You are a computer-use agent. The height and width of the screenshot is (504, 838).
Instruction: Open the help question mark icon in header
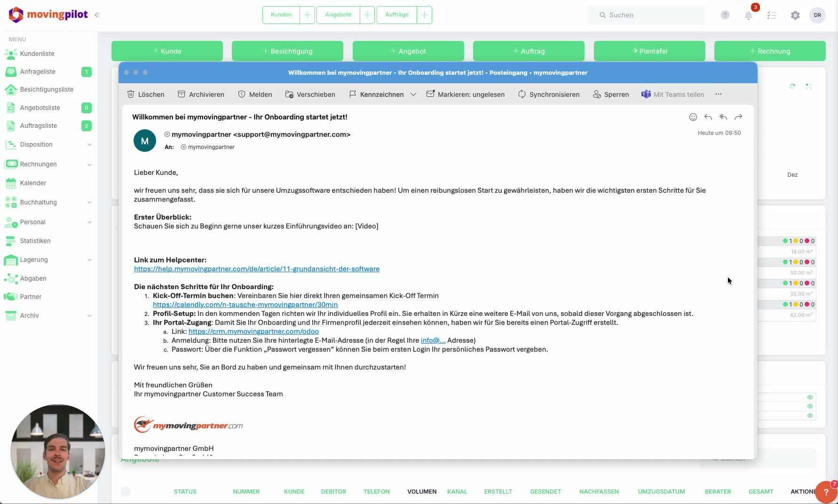tap(725, 15)
